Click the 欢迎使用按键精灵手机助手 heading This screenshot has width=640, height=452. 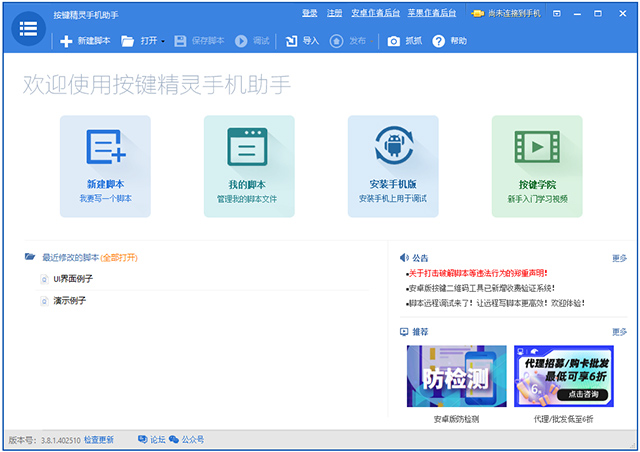click(156, 85)
